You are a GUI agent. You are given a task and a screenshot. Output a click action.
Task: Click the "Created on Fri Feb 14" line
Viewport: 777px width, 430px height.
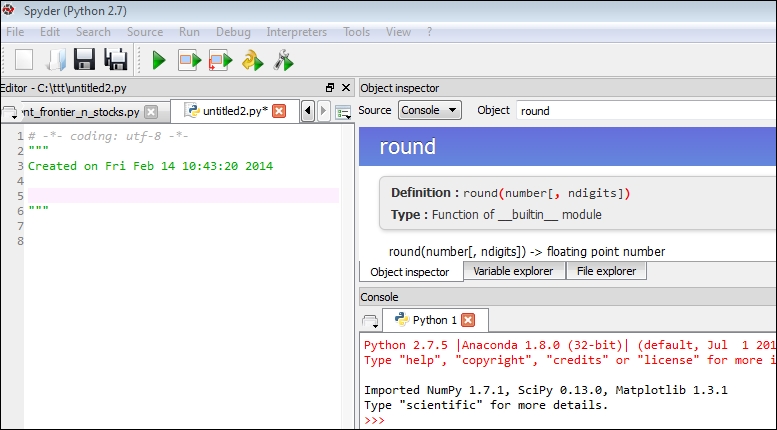(150, 166)
